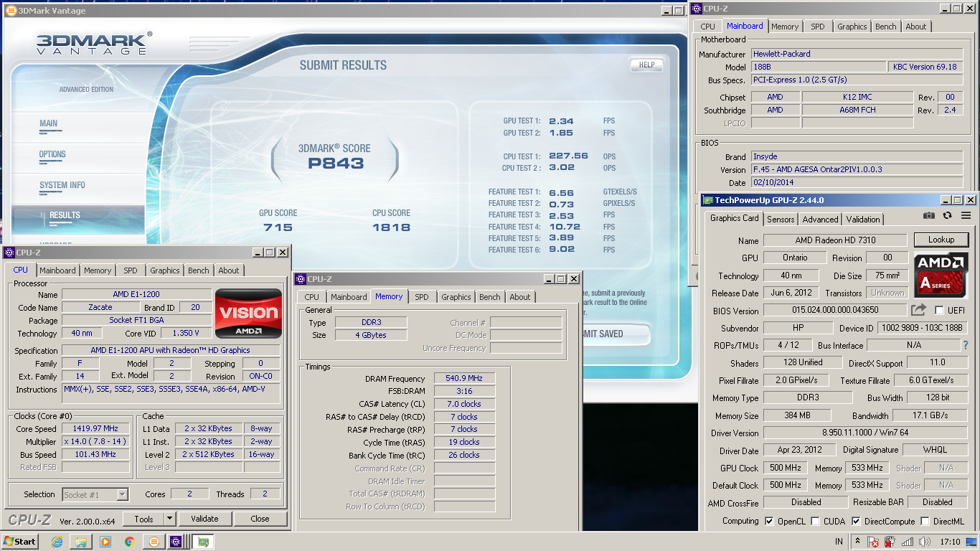Take a GPU-Z screenshot with camera icon
This screenshot has width=980, height=551.
tap(928, 215)
